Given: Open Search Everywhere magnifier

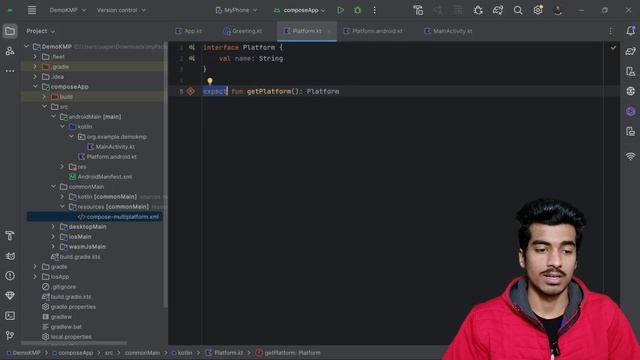Looking at the screenshot, I should pyautogui.click(x=518, y=10).
